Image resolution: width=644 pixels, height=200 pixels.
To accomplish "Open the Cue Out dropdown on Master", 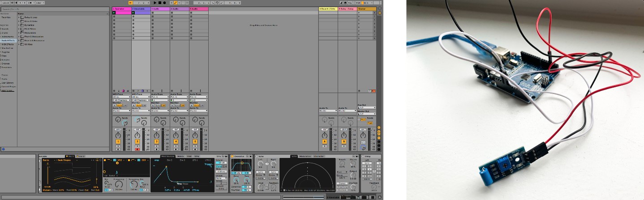I will [366, 108].
